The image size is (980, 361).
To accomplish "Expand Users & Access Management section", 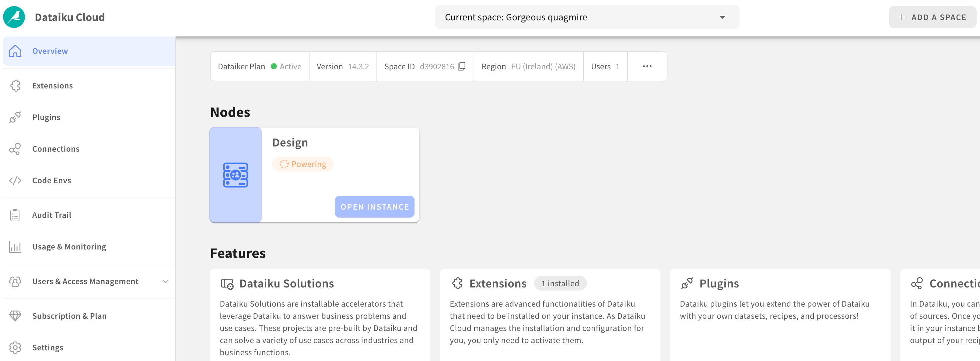I will click(165, 281).
